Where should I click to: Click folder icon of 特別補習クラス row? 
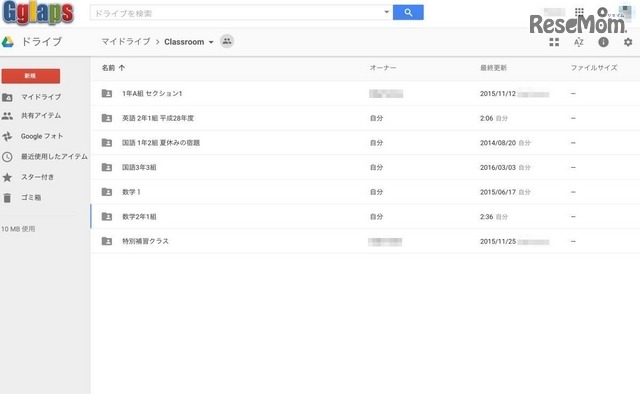click(107, 241)
